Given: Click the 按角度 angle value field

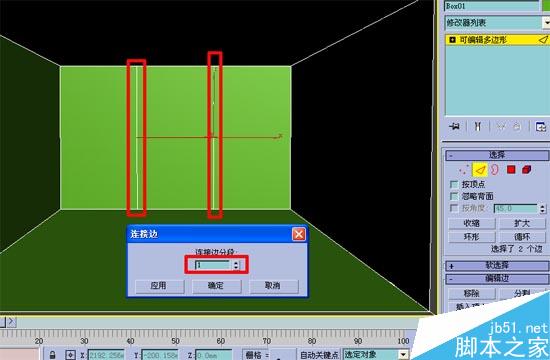Looking at the screenshot, I should pyautogui.click(x=515, y=209).
